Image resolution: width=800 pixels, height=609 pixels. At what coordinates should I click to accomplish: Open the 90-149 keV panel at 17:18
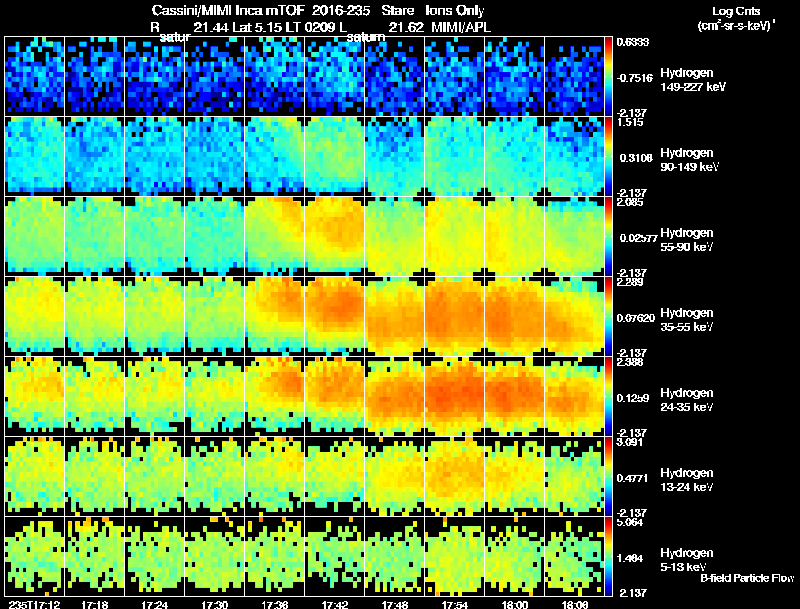point(94,157)
